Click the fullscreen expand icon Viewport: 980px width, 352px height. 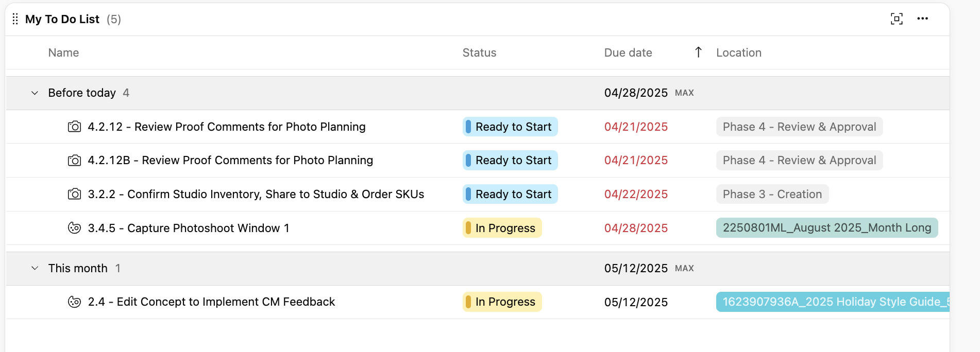(897, 19)
